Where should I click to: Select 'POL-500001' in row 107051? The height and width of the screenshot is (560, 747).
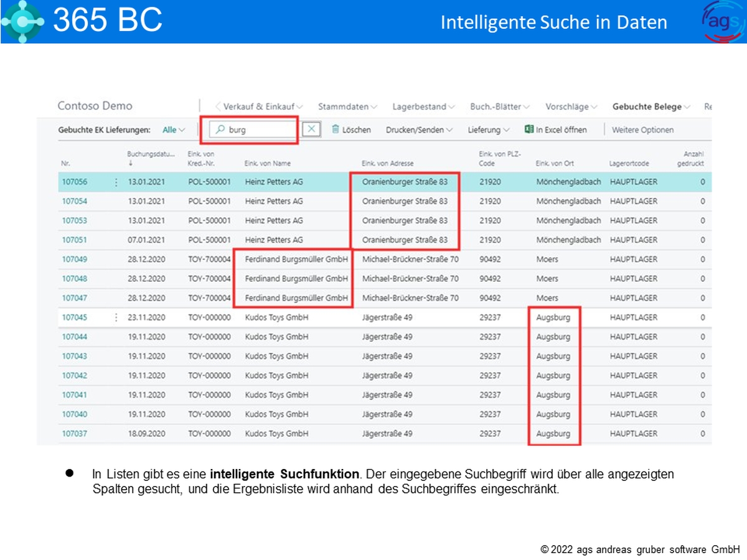[x=209, y=240]
